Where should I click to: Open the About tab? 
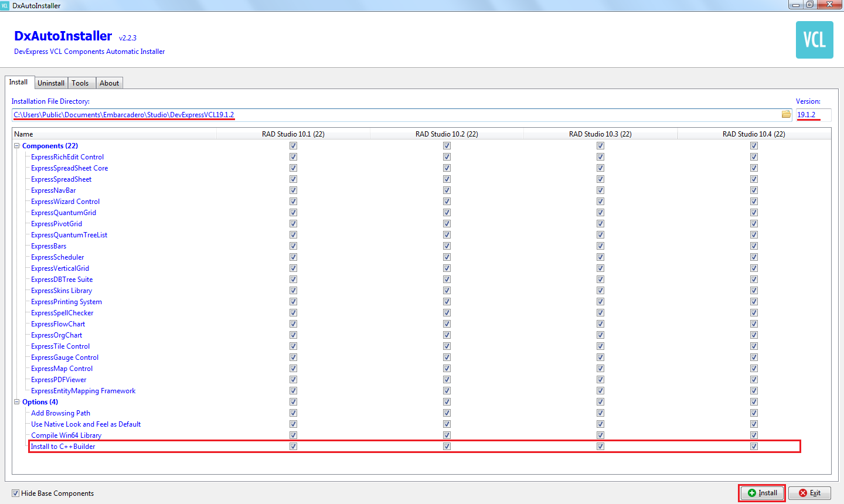click(109, 83)
